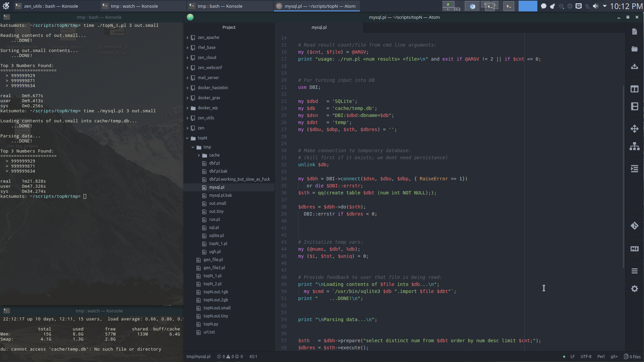Open mysql.pl.bak in the tree view
The image size is (644, 362).
pyautogui.click(x=220, y=195)
